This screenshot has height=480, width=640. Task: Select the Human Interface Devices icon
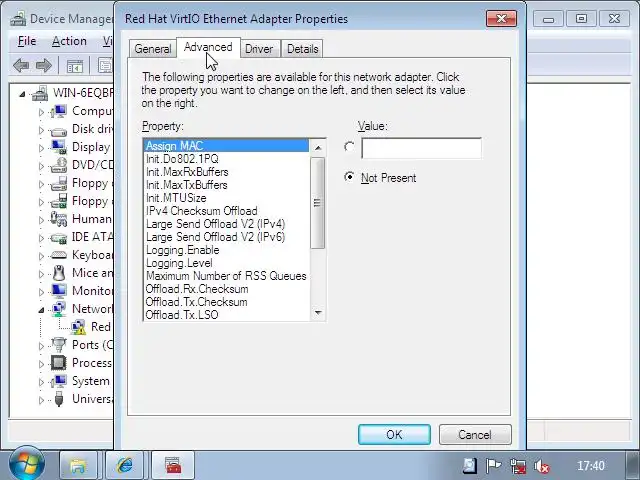point(59,219)
